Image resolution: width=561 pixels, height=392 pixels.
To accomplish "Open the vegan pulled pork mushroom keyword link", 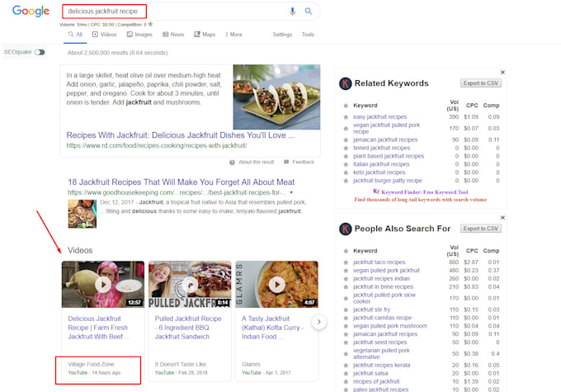I will click(x=390, y=326).
